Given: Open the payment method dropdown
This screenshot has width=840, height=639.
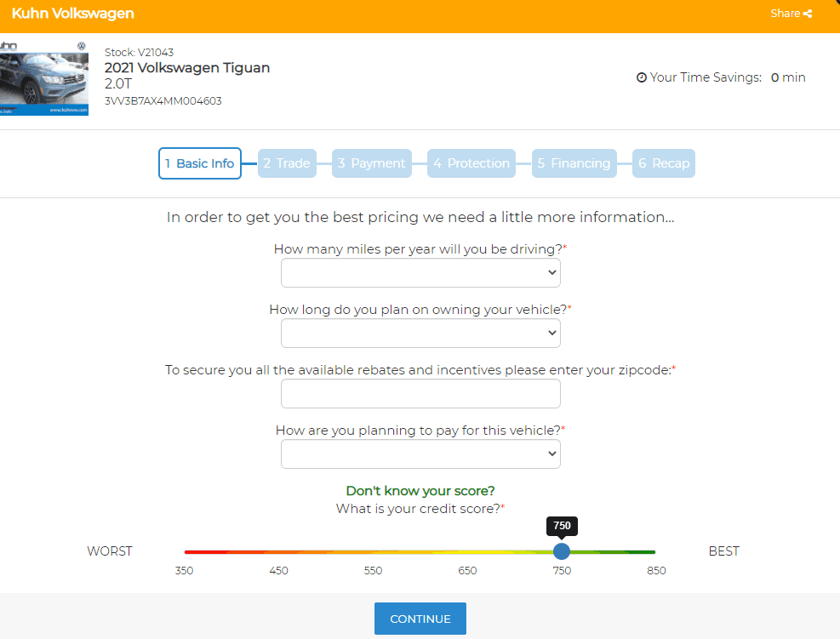Looking at the screenshot, I should (420, 454).
